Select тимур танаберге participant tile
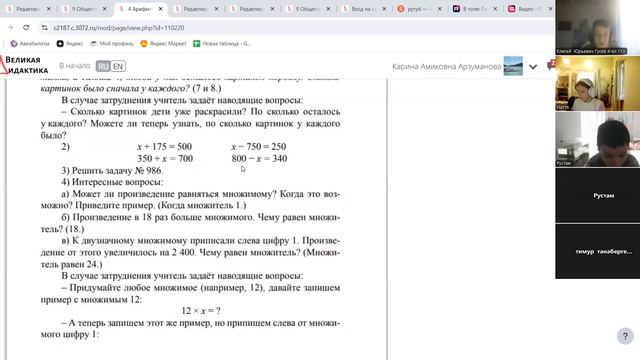Viewport: 640px width, 360px height. tap(597, 251)
